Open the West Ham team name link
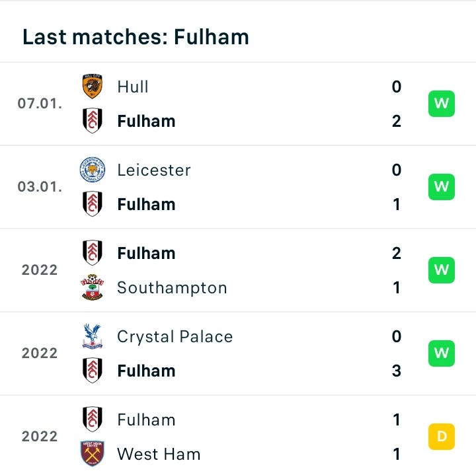The width and height of the screenshot is (476, 475). pyautogui.click(x=159, y=454)
